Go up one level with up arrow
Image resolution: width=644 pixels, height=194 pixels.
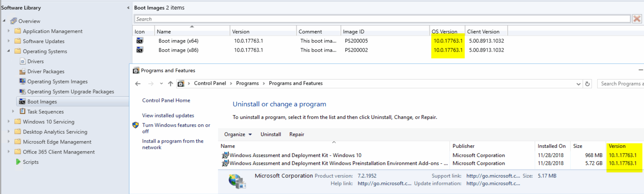(171, 84)
